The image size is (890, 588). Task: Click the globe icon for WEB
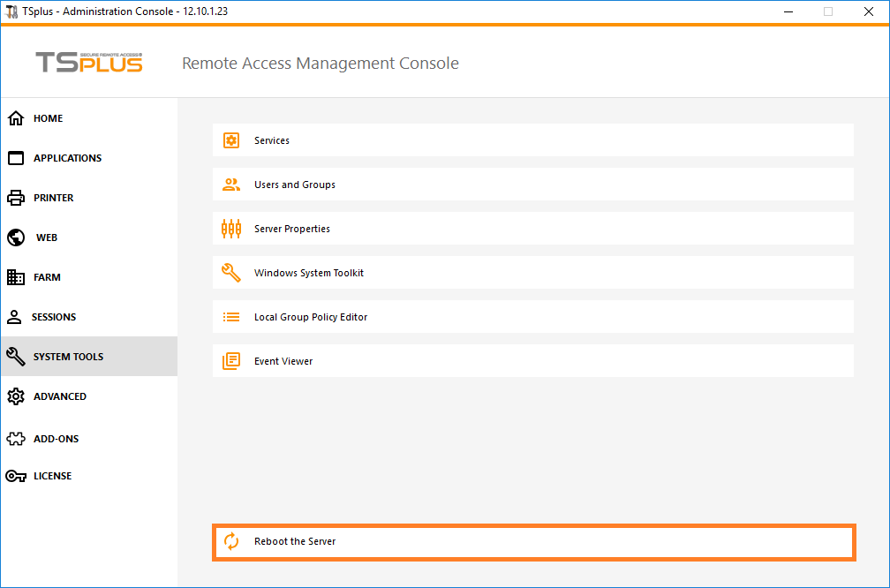coord(16,237)
